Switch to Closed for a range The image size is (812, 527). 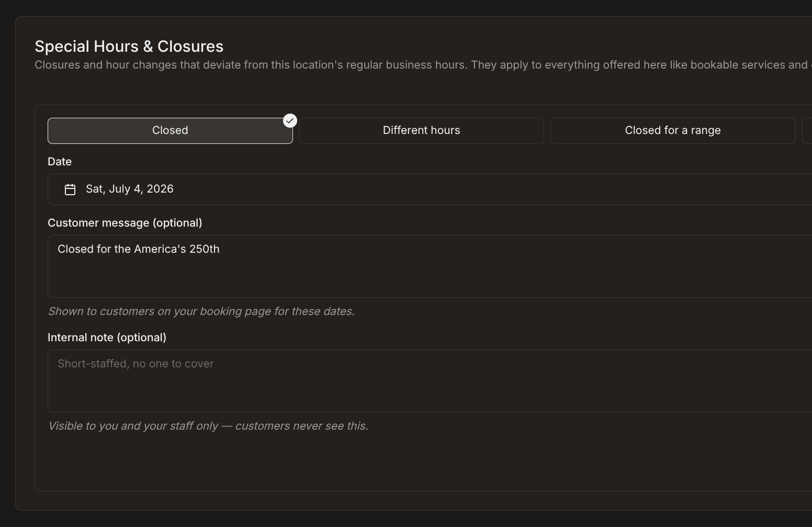coord(673,131)
